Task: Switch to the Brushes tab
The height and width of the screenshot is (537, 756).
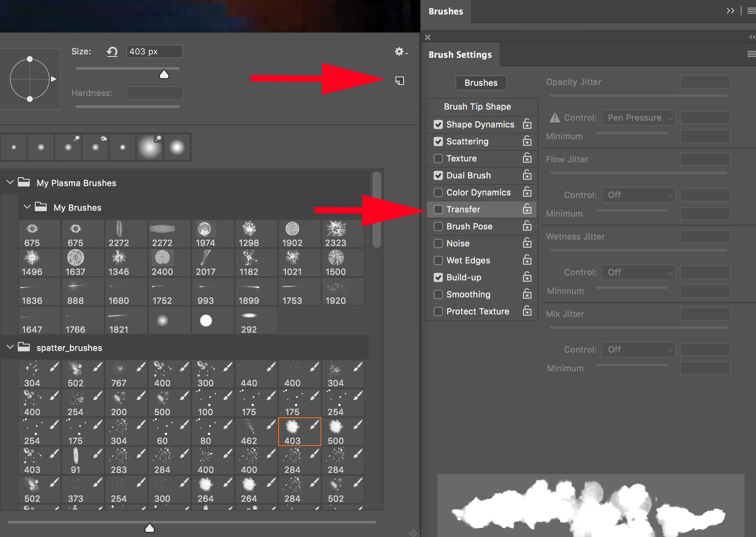Action: coord(446,11)
